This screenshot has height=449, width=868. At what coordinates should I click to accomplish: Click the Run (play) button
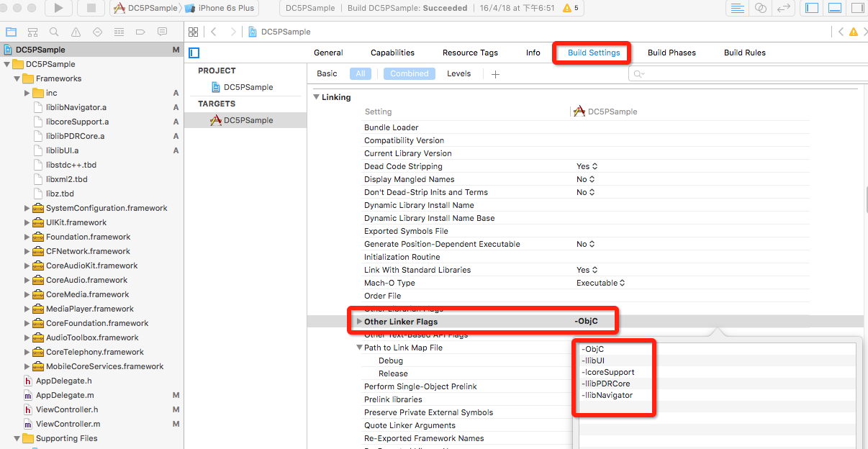tap(58, 8)
